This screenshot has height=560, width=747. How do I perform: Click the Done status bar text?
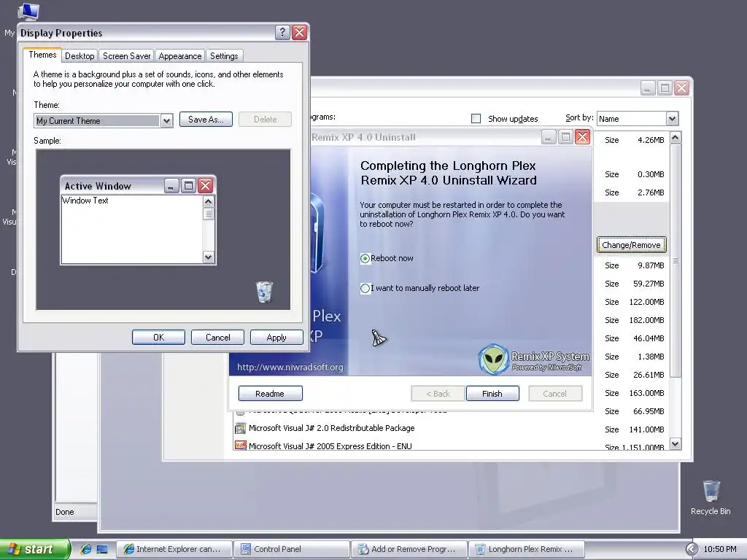[x=65, y=512]
